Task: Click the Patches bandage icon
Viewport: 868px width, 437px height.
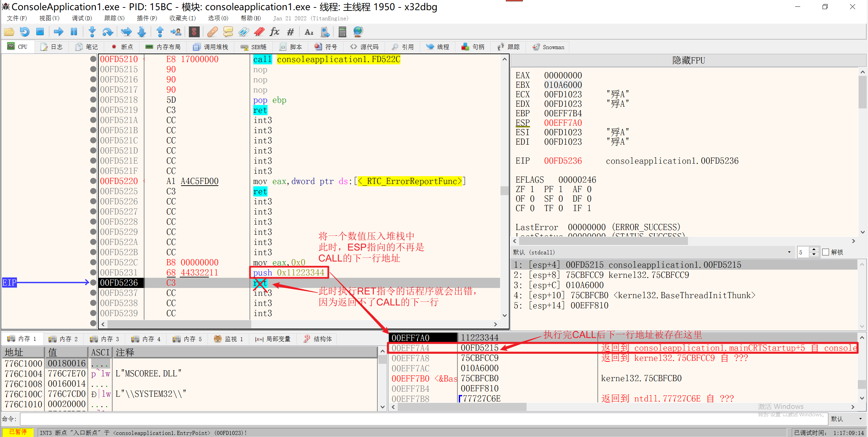Action: tap(213, 32)
